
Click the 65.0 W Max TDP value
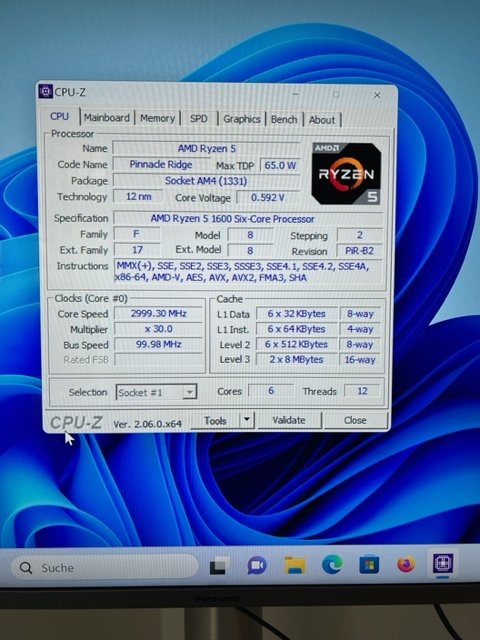(x=280, y=165)
